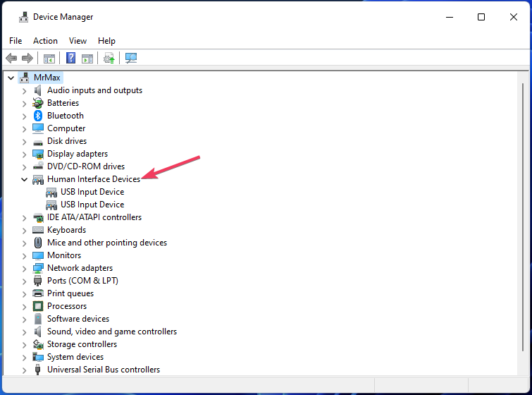Image resolution: width=532 pixels, height=395 pixels.
Task: Open the Action menu
Action: pyautogui.click(x=45, y=41)
